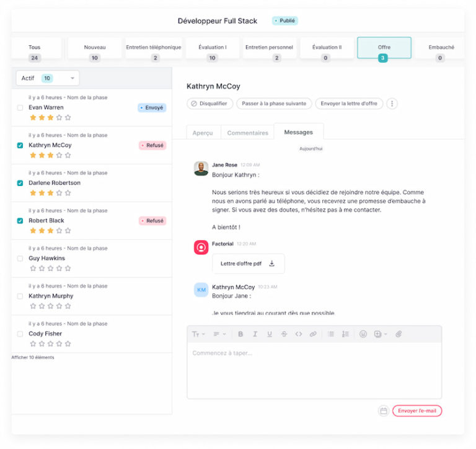Apply italic formatting in the editor
The width and height of the screenshot is (476, 449).
coord(255,334)
